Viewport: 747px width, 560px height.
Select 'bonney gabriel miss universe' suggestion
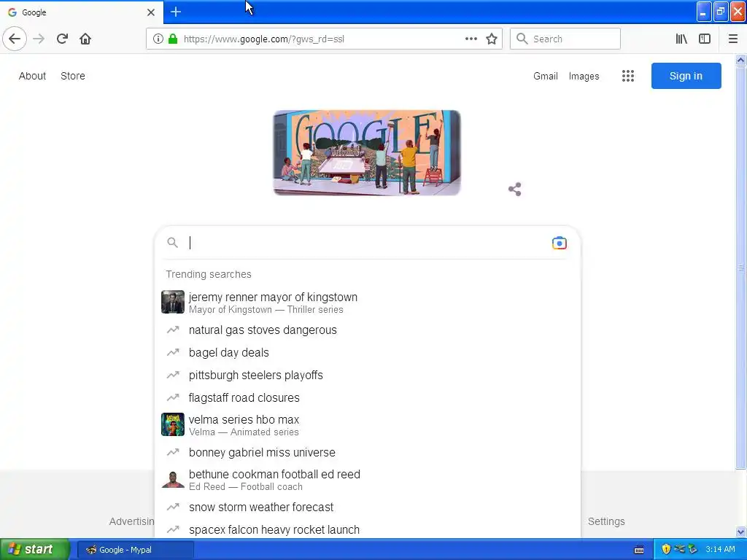[x=367, y=452]
